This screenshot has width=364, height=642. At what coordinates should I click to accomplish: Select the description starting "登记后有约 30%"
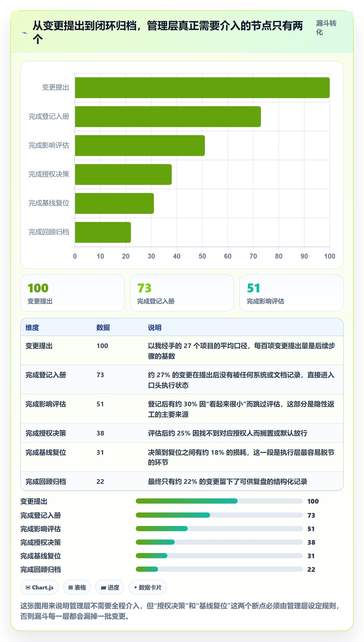[241, 409]
